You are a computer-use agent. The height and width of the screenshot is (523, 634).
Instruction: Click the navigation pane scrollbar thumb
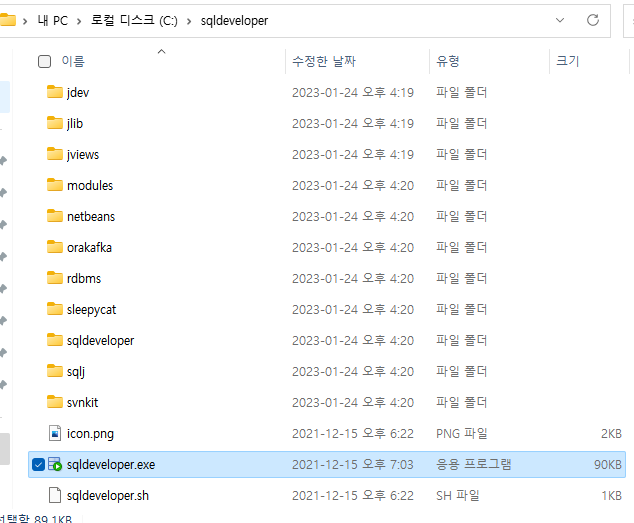click(5, 449)
